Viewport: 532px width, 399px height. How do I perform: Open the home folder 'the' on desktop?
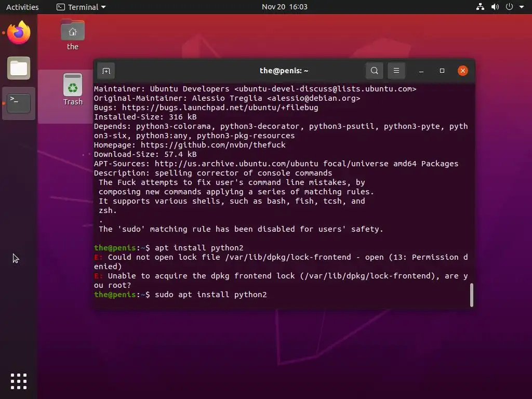tap(73, 35)
